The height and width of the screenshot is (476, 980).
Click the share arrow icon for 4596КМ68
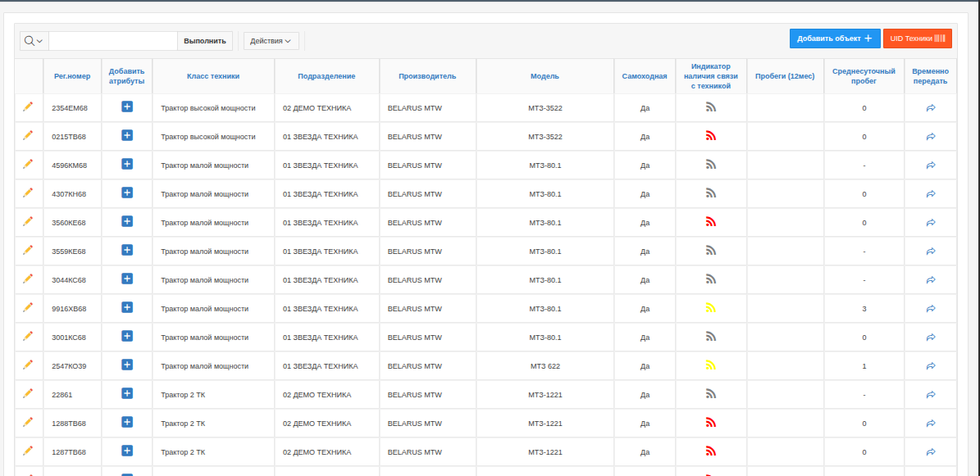(931, 165)
